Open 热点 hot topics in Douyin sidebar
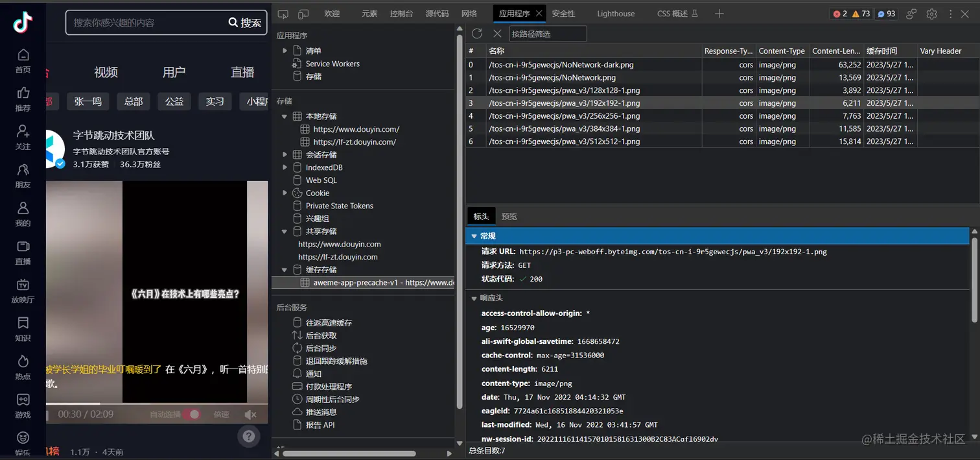Screen dimensions: 980x460 pos(23,367)
